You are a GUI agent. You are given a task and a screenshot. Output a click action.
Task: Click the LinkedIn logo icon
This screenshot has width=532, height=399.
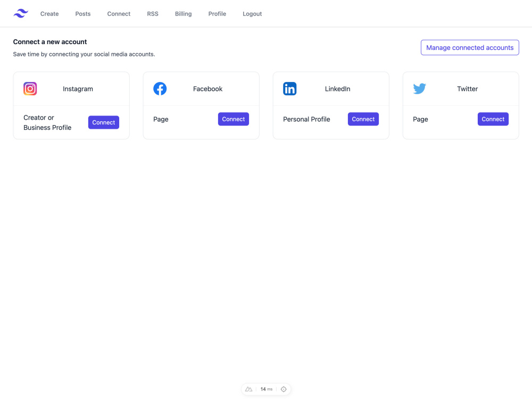[290, 88]
